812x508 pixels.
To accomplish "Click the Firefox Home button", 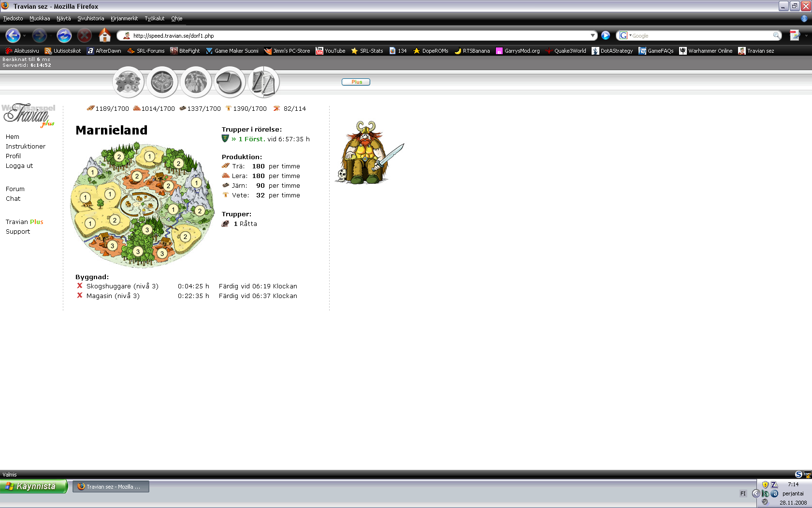I will [105, 35].
